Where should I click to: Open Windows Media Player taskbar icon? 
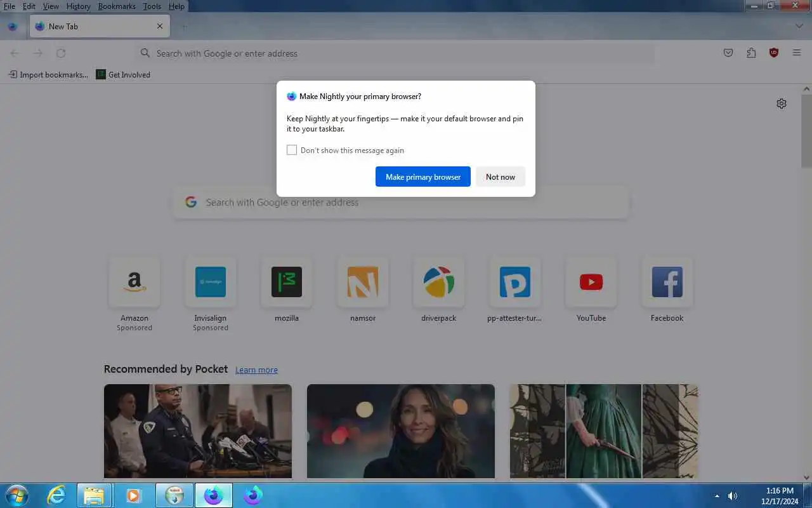click(x=133, y=495)
